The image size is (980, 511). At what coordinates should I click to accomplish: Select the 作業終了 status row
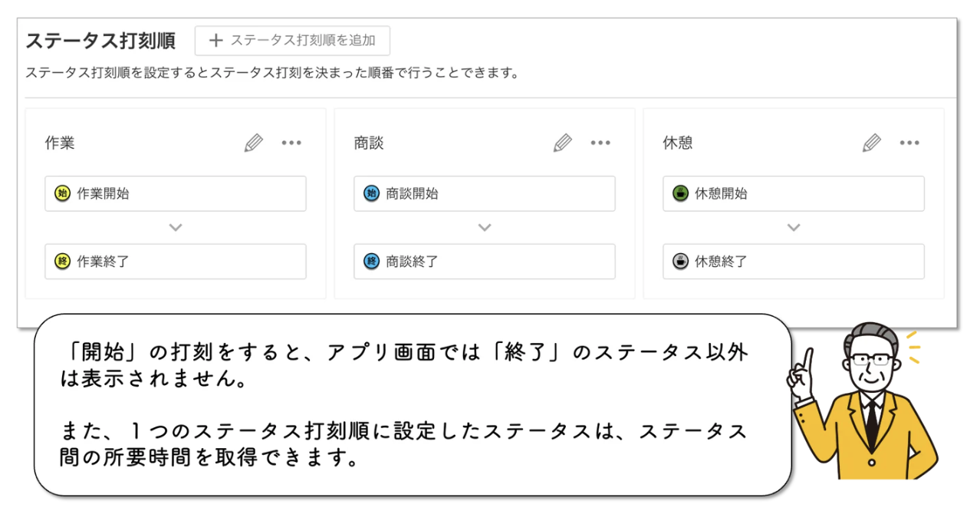pyautogui.click(x=176, y=262)
